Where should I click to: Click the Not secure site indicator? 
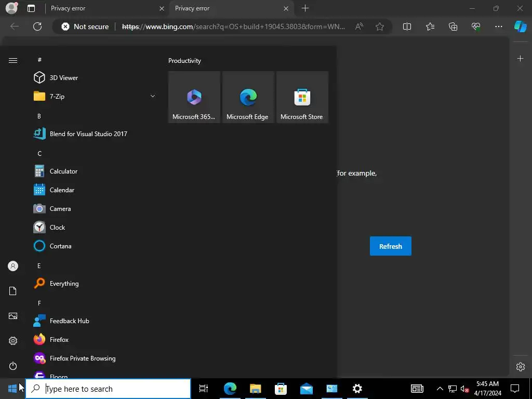(x=85, y=26)
